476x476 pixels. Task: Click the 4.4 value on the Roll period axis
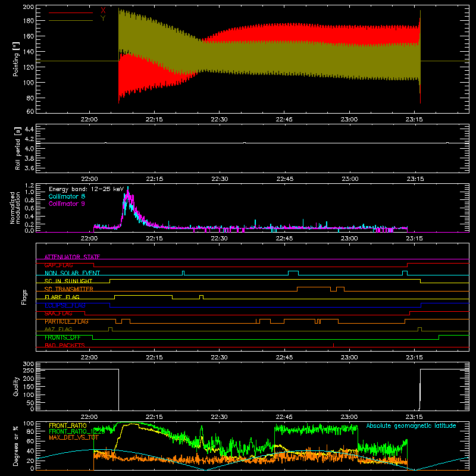point(29,129)
